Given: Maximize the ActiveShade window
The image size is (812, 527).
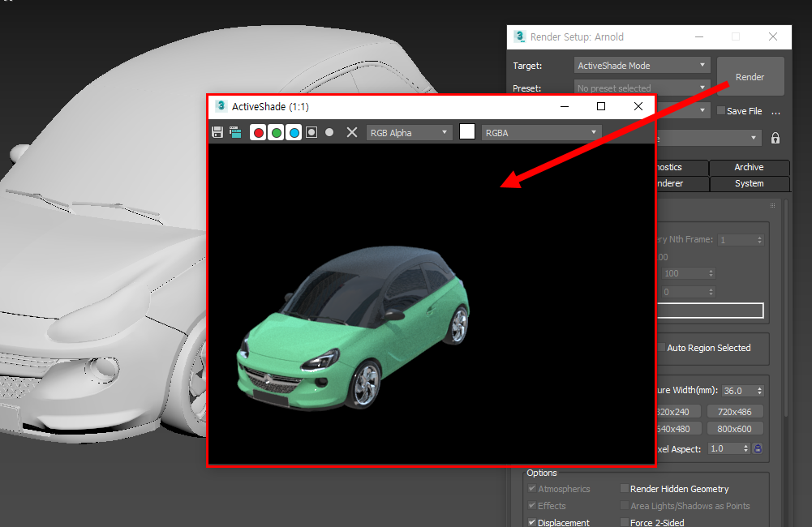Looking at the screenshot, I should pyautogui.click(x=601, y=106).
